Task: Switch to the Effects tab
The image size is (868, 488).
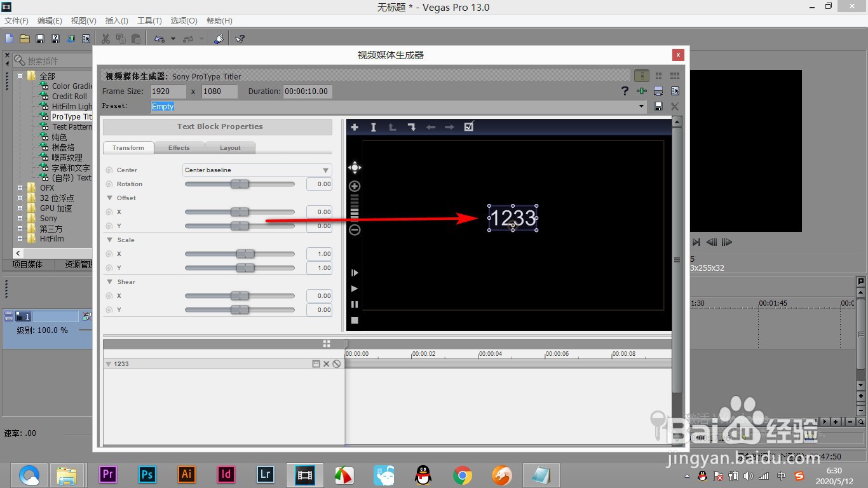Action: pyautogui.click(x=179, y=147)
